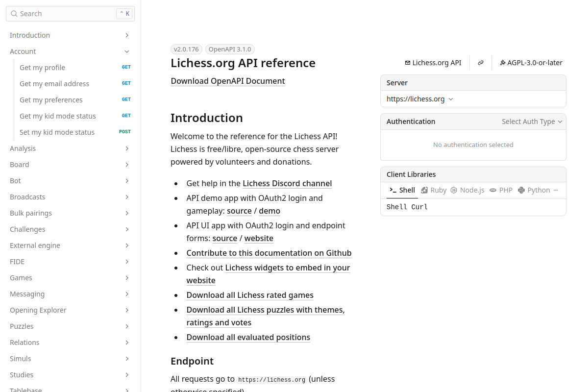The height and width of the screenshot is (392, 588).
Task: Open Get my preferences endpoint
Action: point(75,100)
